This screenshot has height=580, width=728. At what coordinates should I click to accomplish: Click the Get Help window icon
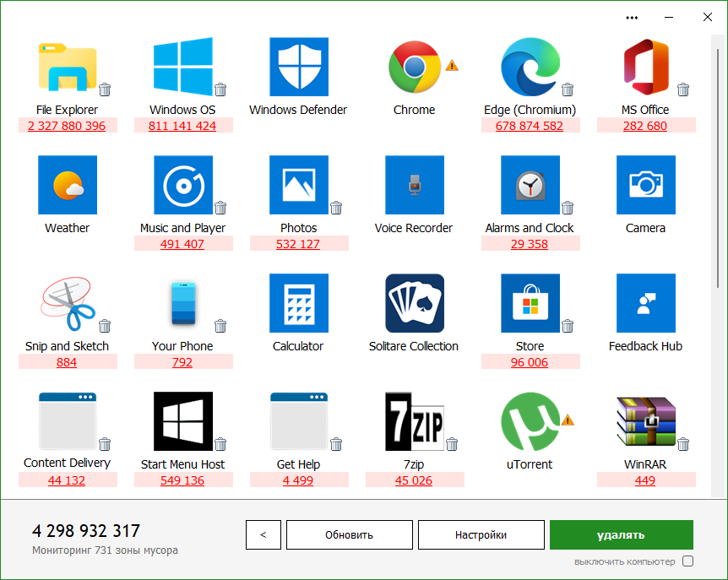(299, 421)
